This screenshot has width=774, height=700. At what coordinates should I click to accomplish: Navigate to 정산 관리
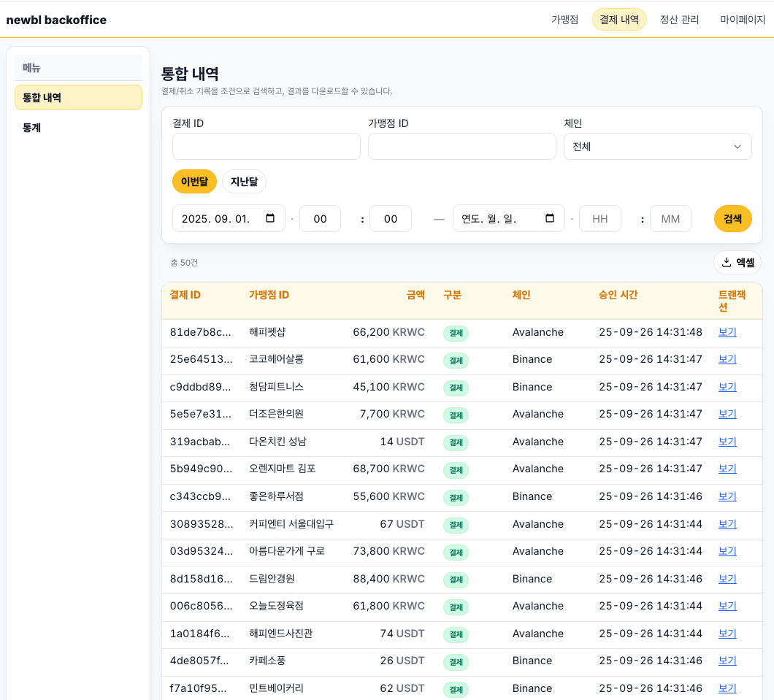coord(680,20)
